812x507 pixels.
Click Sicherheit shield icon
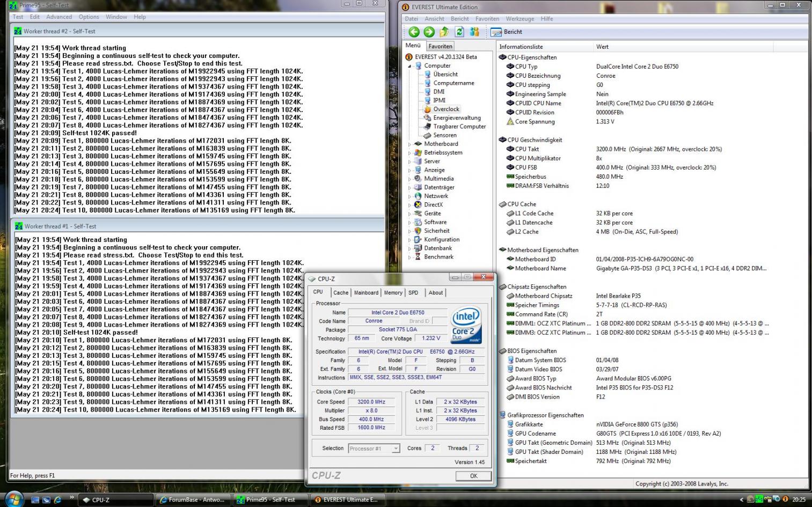click(418, 231)
